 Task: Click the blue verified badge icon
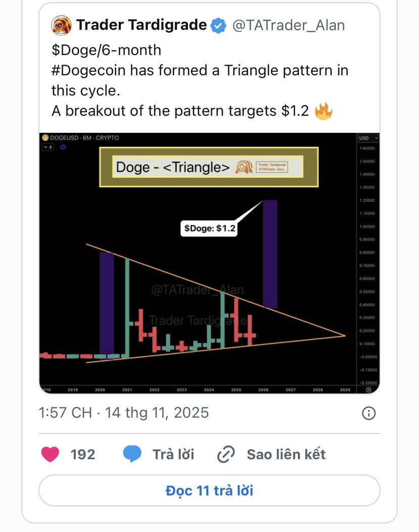coord(218,25)
